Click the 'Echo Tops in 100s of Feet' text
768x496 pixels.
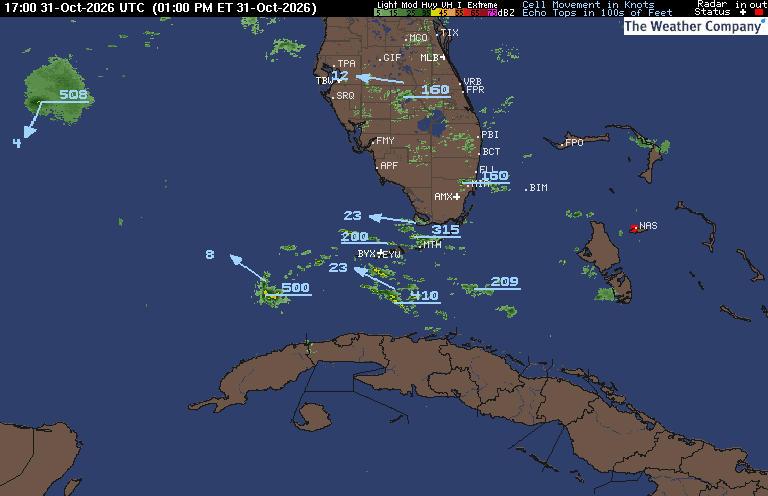click(x=597, y=13)
